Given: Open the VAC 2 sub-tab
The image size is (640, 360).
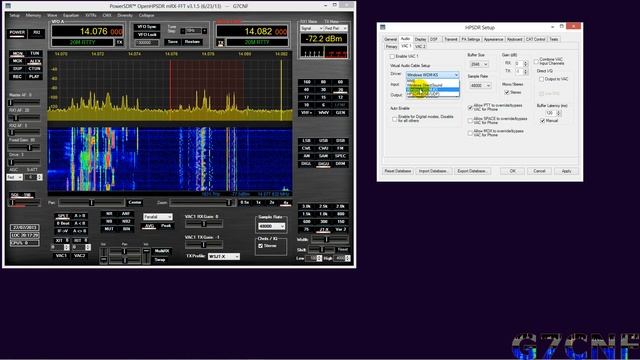Looking at the screenshot, I should pyautogui.click(x=420, y=47).
